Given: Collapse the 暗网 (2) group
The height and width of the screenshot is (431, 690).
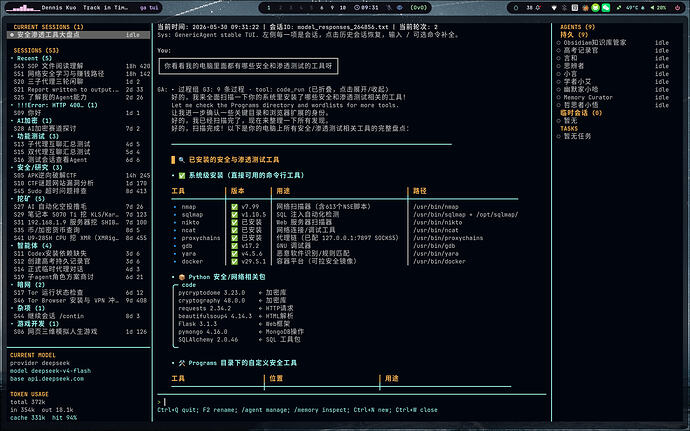Looking at the screenshot, I should click(x=28, y=285).
